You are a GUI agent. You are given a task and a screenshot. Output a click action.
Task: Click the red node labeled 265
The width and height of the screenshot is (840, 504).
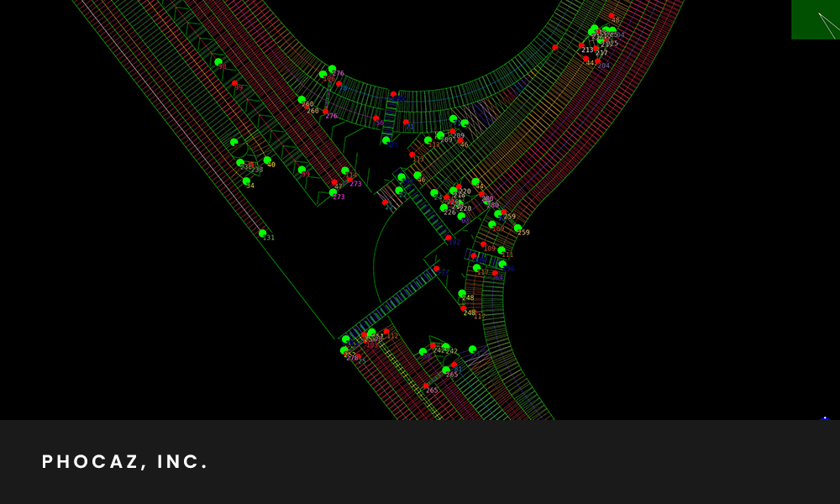[426, 386]
